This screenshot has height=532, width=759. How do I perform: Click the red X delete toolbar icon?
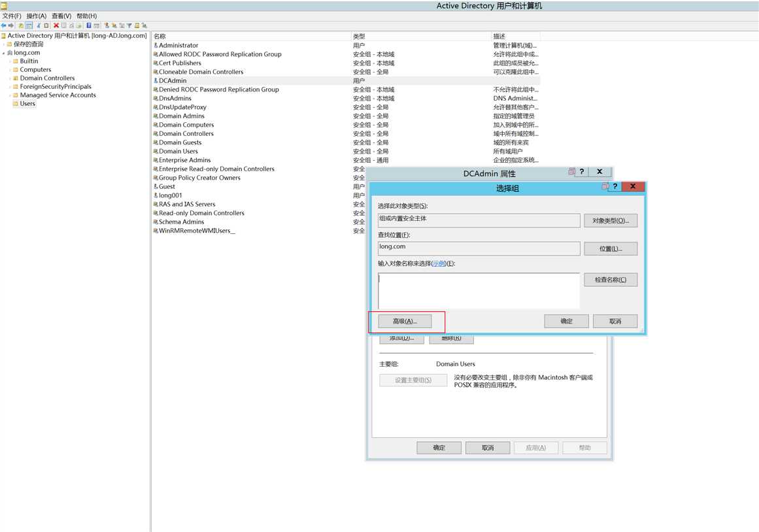click(x=56, y=25)
